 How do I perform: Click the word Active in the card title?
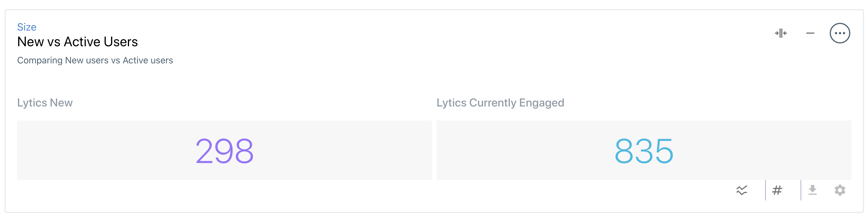pyautogui.click(x=82, y=42)
